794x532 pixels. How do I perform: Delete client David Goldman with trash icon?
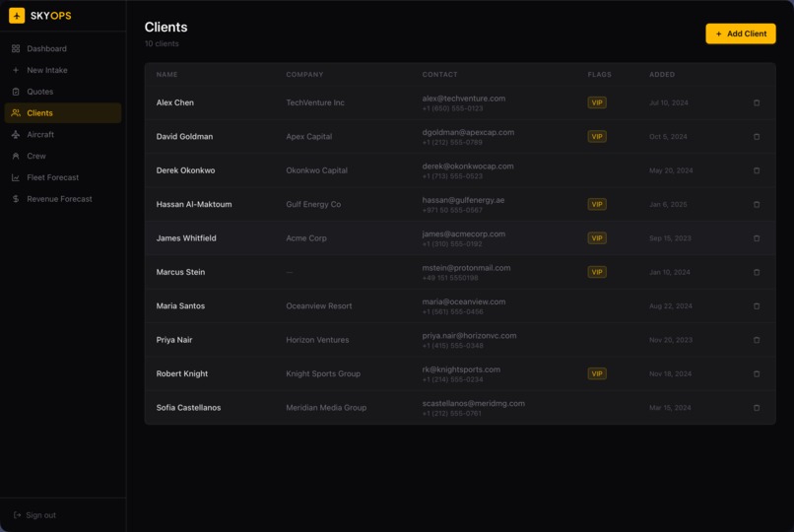coord(757,137)
